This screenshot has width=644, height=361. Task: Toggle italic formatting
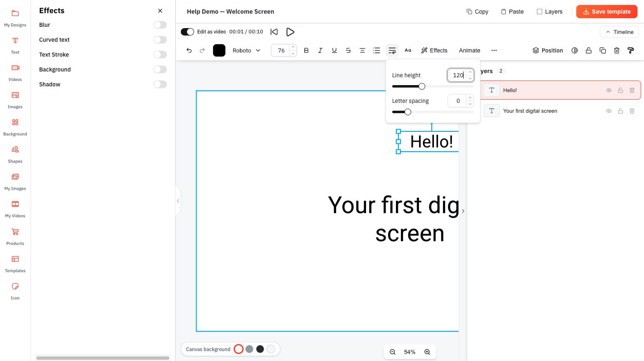coord(320,50)
